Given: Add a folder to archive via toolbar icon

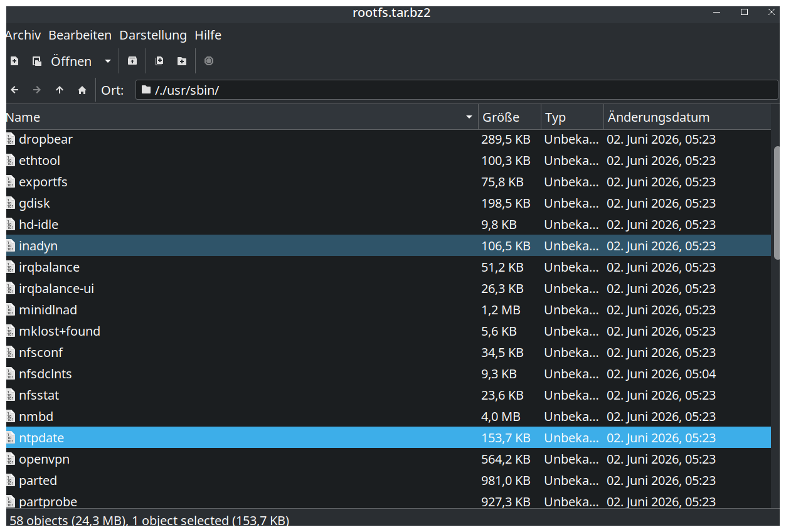Looking at the screenshot, I should click(182, 61).
